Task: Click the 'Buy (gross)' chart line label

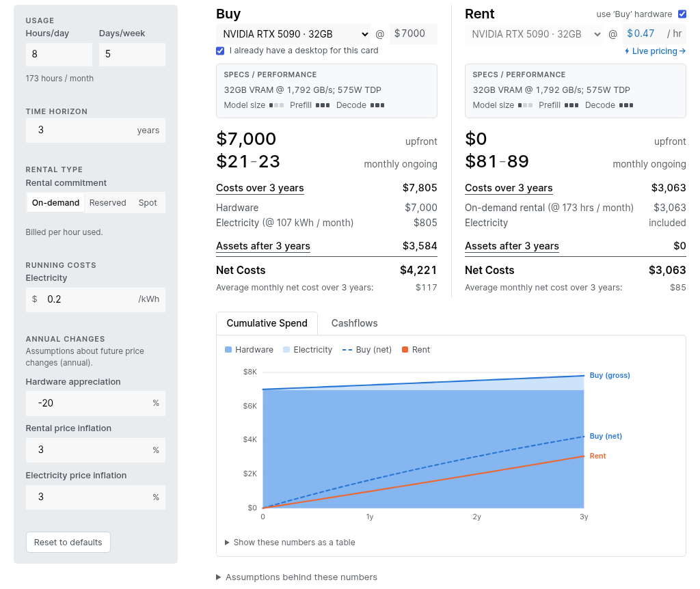Action: pyautogui.click(x=610, y=375)
